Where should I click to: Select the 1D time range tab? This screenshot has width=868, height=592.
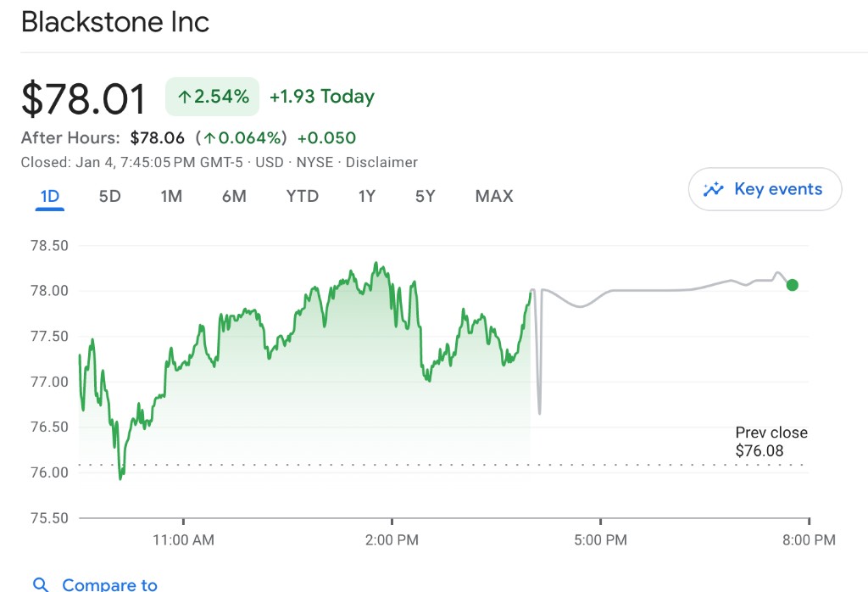point(50,197)
